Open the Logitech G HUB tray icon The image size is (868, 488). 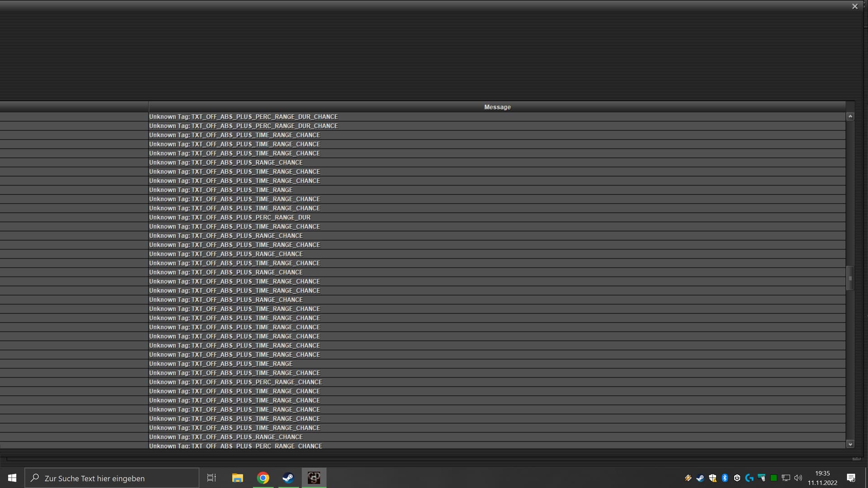749,478
